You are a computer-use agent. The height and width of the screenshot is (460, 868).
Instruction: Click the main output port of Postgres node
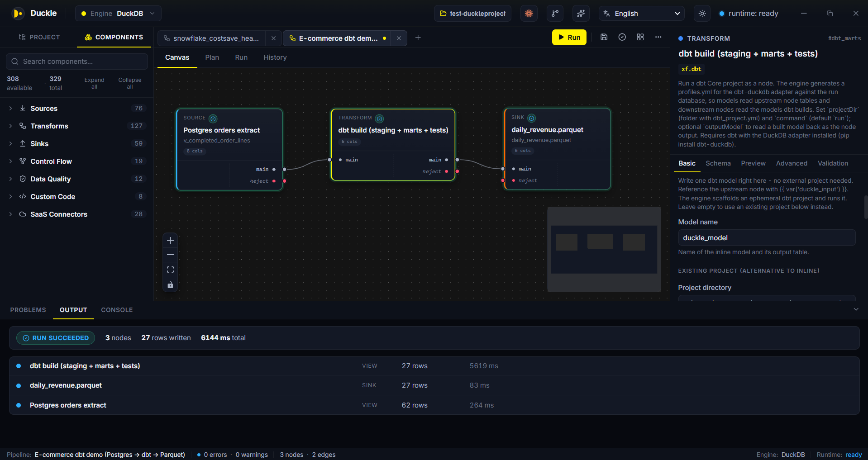pyautogui.click(x=284, y=169)
